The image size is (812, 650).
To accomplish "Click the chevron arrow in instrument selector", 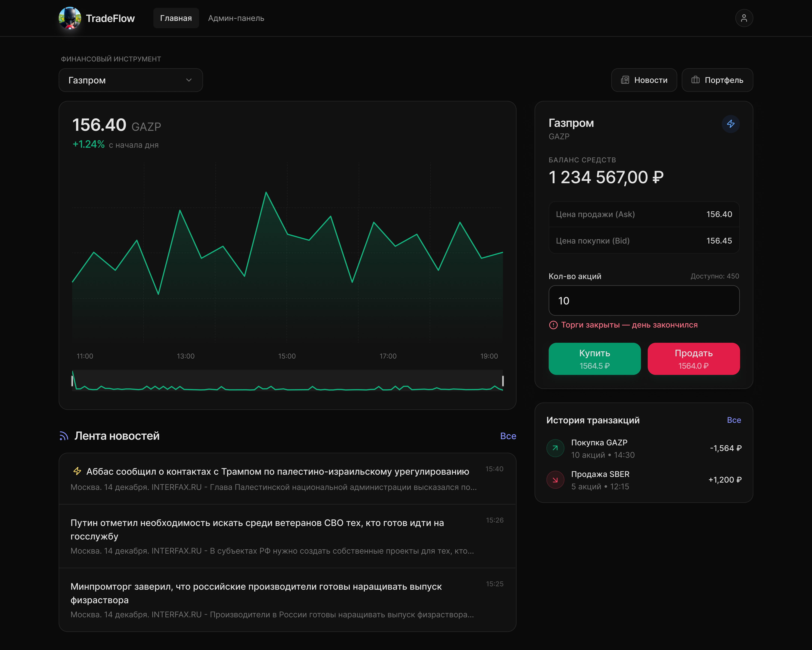I will pos(189,80).
